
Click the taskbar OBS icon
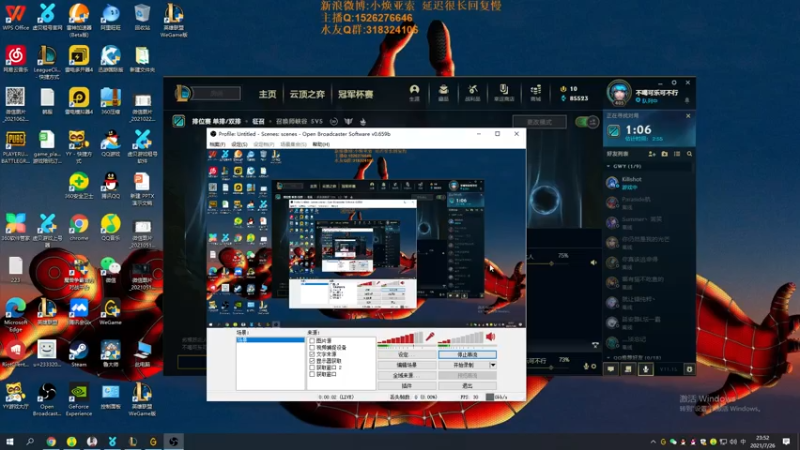pyautogui.click(x=173, y=442)
